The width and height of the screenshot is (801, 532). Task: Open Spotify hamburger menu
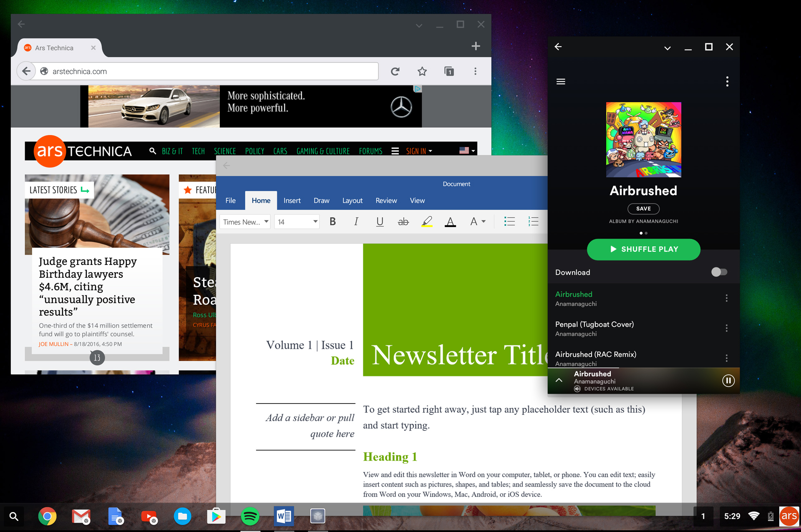[x=561, y=81]
